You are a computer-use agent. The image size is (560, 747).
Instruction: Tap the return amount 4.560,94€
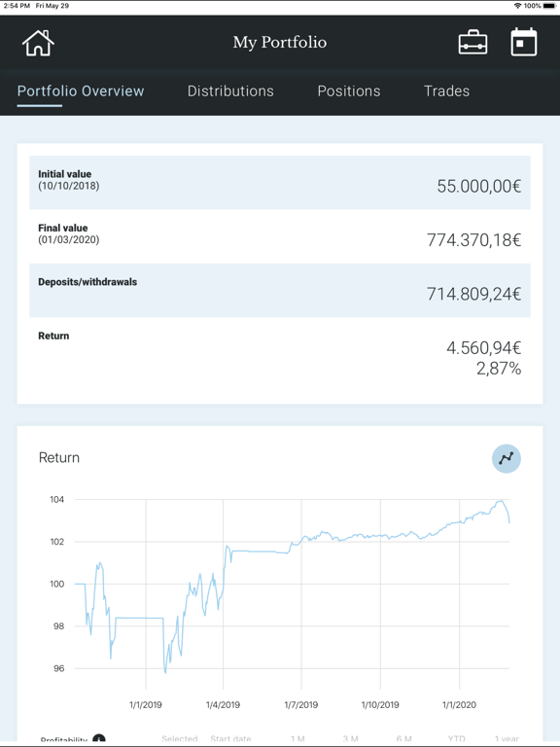(x=484, y=348)
